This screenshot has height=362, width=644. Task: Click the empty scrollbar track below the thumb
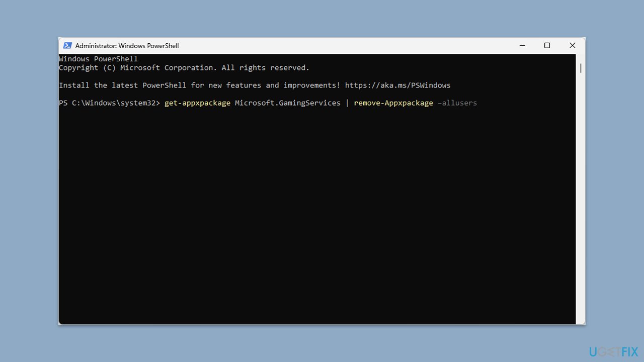click(x=581, y=201)
